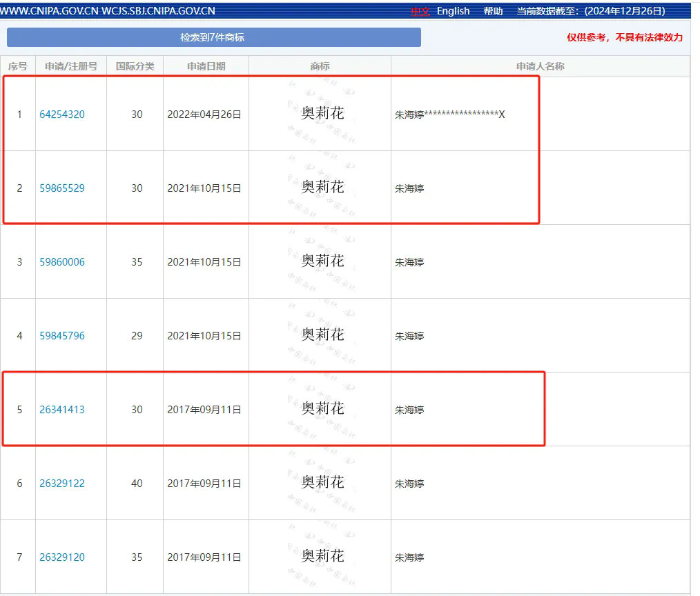Switch language to 中文
Screen dimensions: 700x596
pyautogui.click(x=420, y=11)
